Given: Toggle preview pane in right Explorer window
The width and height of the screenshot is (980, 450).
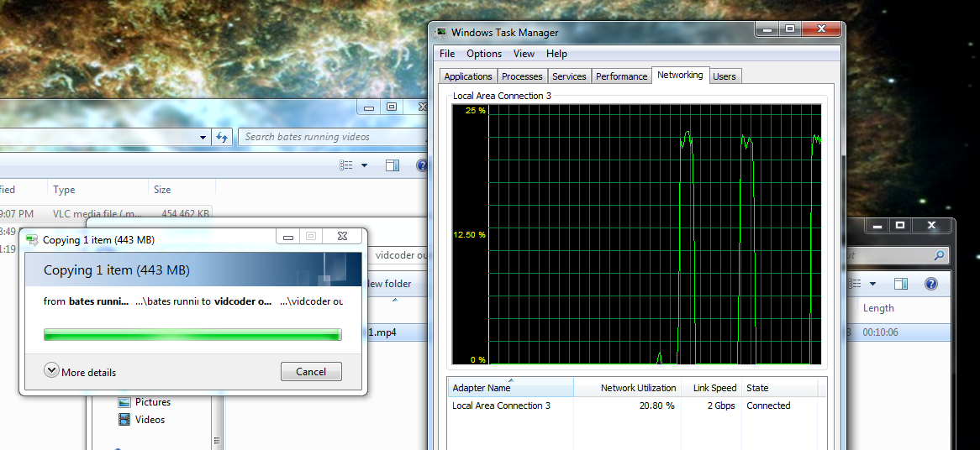Looking at the screenshot, I should pyautogui.click(x=901, y=284).
